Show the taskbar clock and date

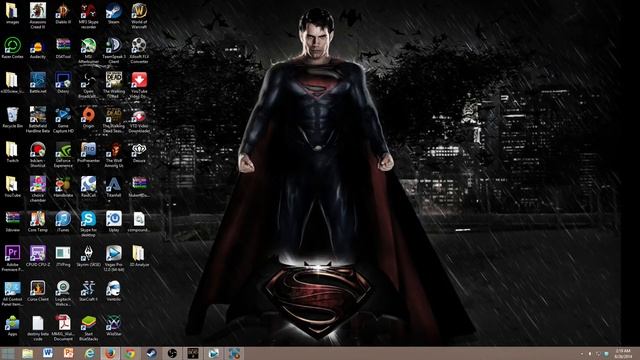[623, 353]
